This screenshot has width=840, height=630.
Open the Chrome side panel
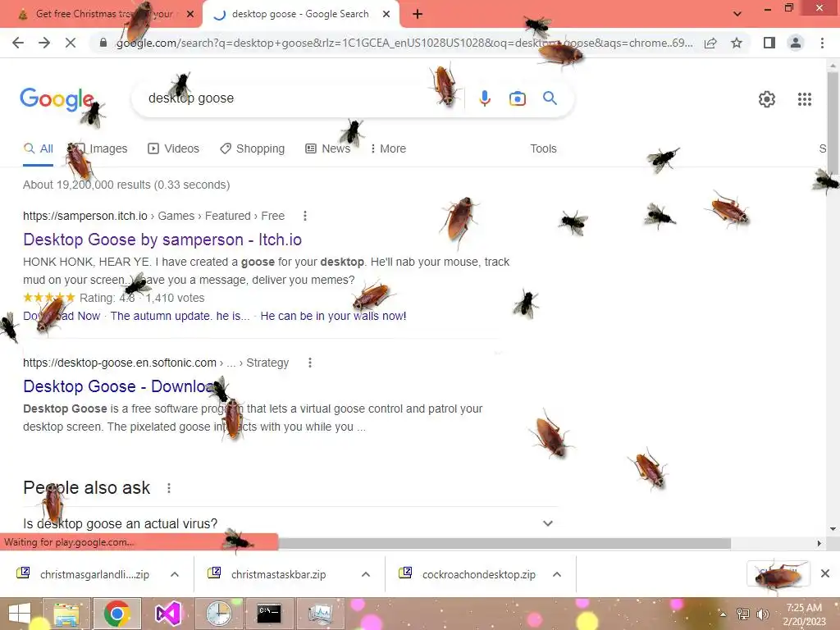click(x=769, y=43)
